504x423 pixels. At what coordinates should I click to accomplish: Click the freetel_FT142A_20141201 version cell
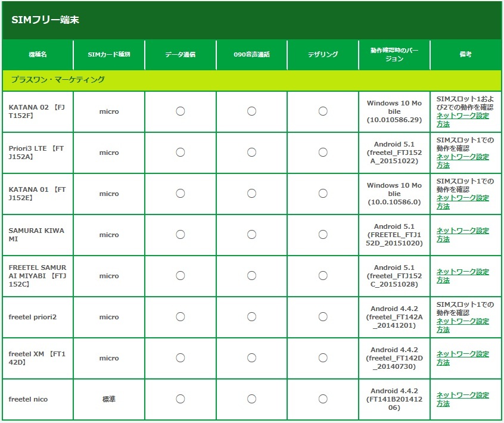point(394,317)
